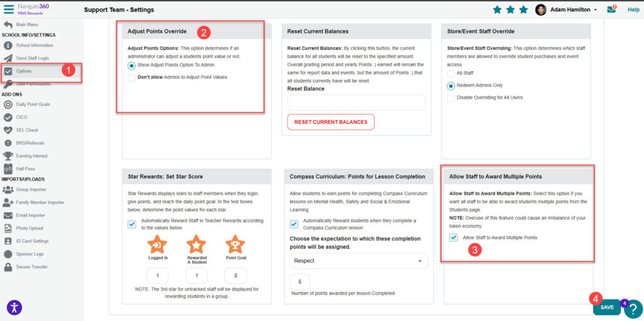Select All Staff override radio button
644x321 pixels.
click(451, 74)
